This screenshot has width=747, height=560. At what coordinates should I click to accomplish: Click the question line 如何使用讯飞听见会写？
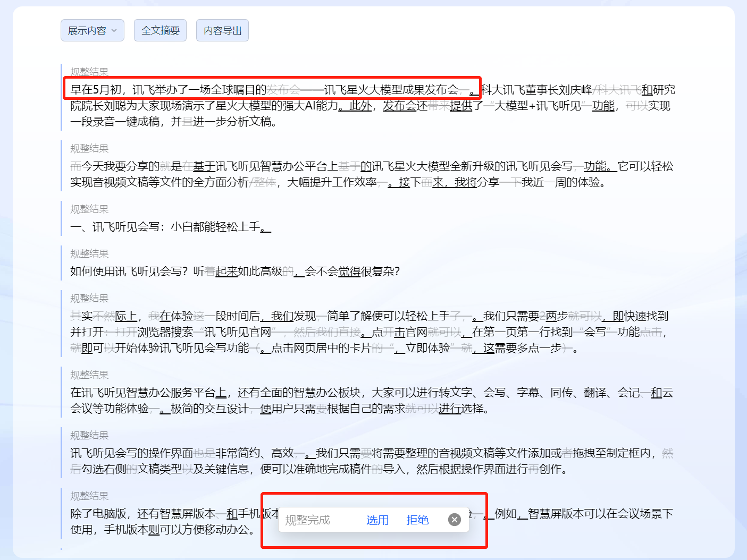[235, 271]
